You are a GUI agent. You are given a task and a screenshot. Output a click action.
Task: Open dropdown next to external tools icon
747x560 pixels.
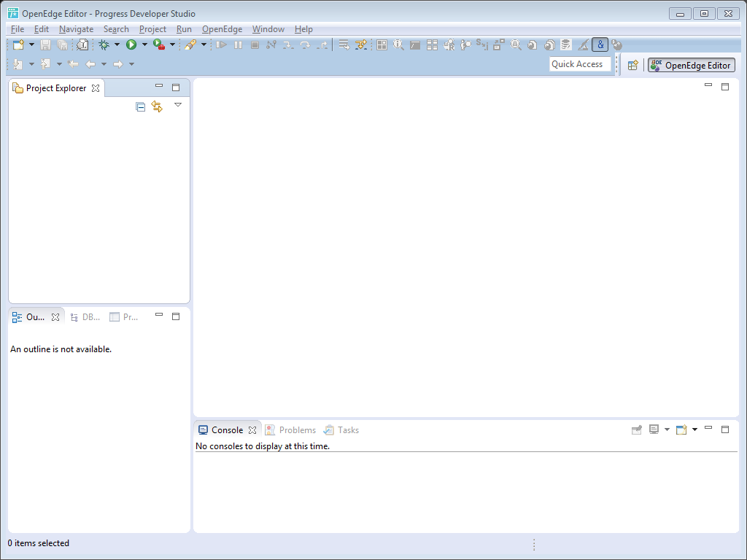tap(172, 44)
